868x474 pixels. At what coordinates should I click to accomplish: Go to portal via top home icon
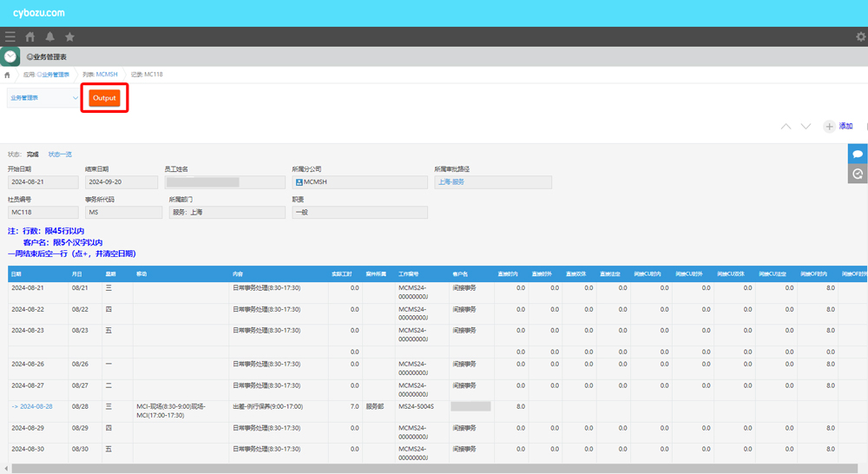(30, 37)
